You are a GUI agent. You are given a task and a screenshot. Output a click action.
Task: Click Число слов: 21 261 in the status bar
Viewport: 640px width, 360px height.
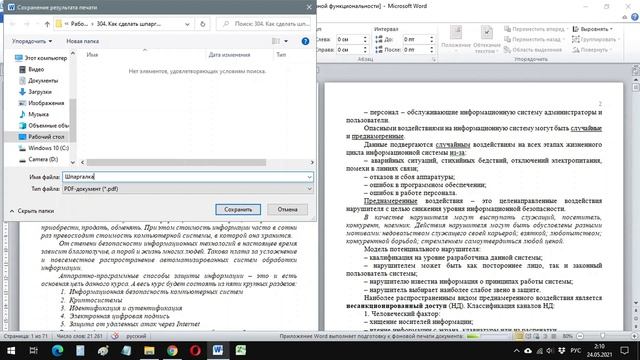80,336
